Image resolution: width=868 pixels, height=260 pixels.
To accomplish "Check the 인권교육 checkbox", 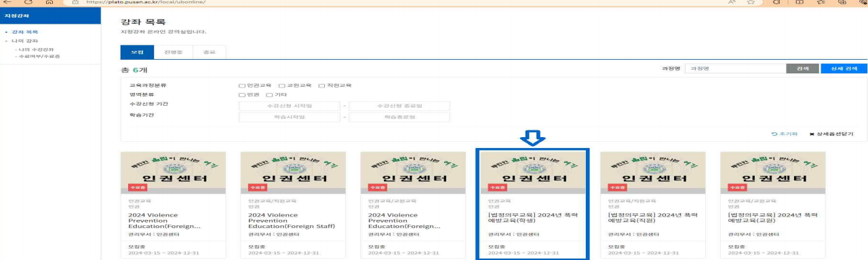I will [241, 86].
